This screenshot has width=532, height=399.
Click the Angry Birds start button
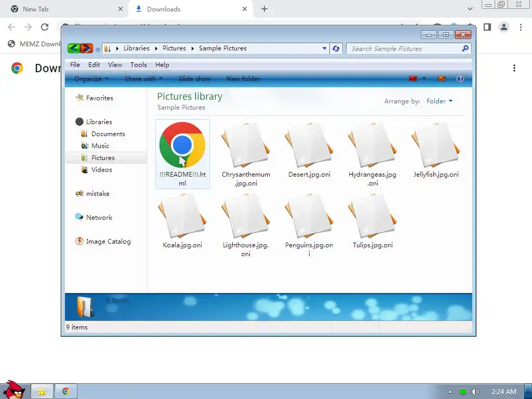(x=14, y=390)
